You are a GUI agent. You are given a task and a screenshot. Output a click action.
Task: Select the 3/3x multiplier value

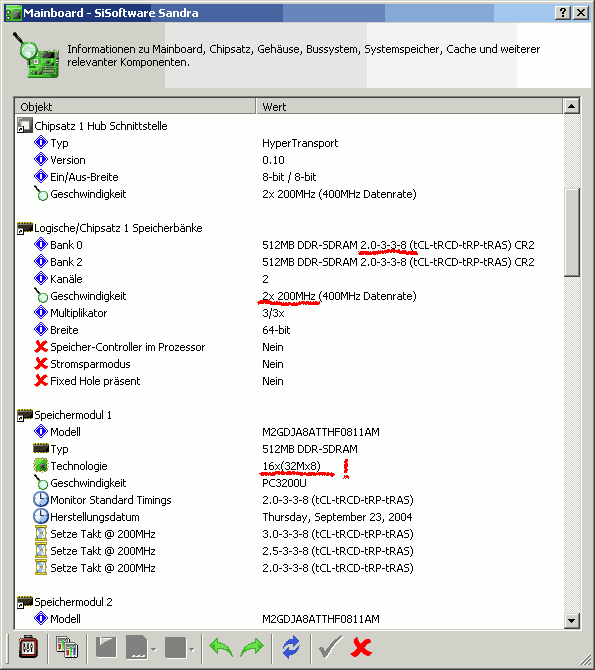point(273,313)
